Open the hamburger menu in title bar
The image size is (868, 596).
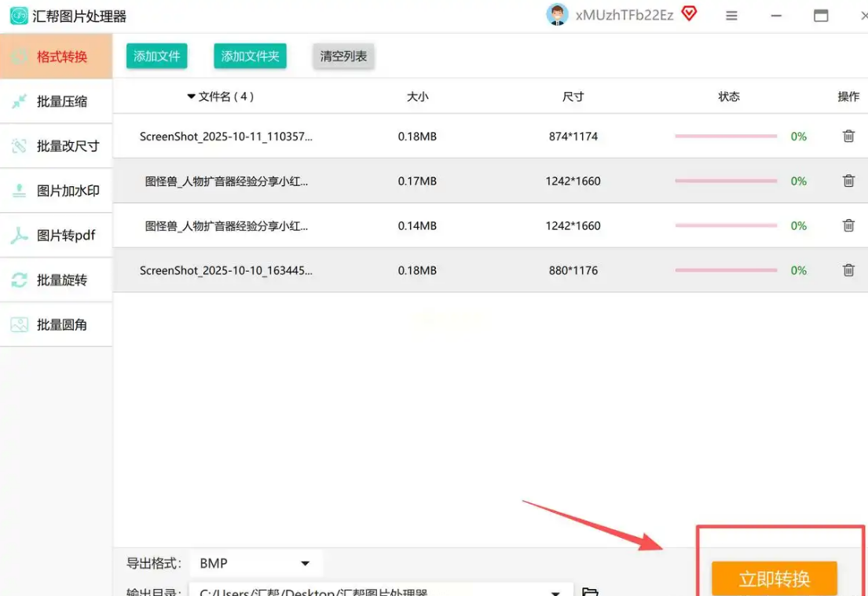731,16
